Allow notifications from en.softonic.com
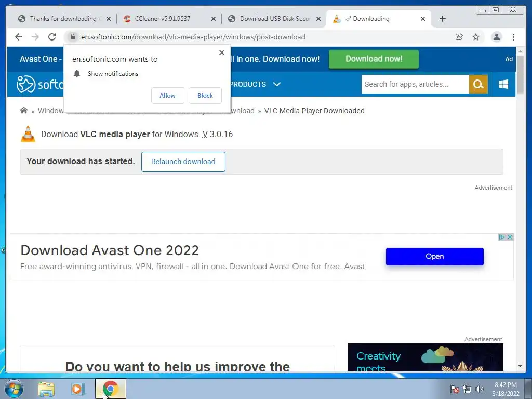This screenshot has height=399, width=532. tap(168, 96)
